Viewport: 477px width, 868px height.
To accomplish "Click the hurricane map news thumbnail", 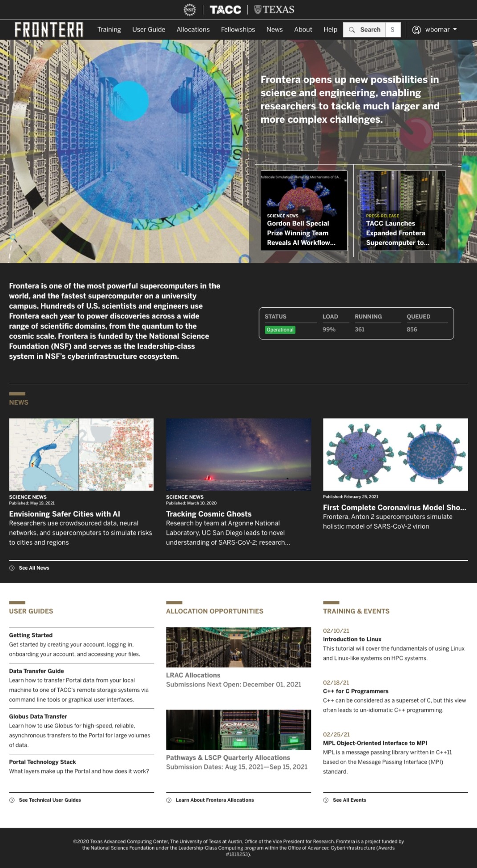I will pos(81,454).
